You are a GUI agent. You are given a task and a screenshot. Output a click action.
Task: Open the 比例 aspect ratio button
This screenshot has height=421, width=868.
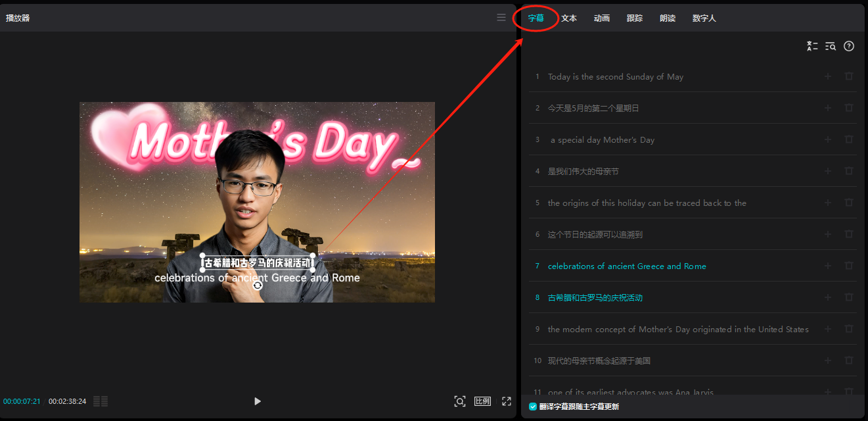[482, 401]
